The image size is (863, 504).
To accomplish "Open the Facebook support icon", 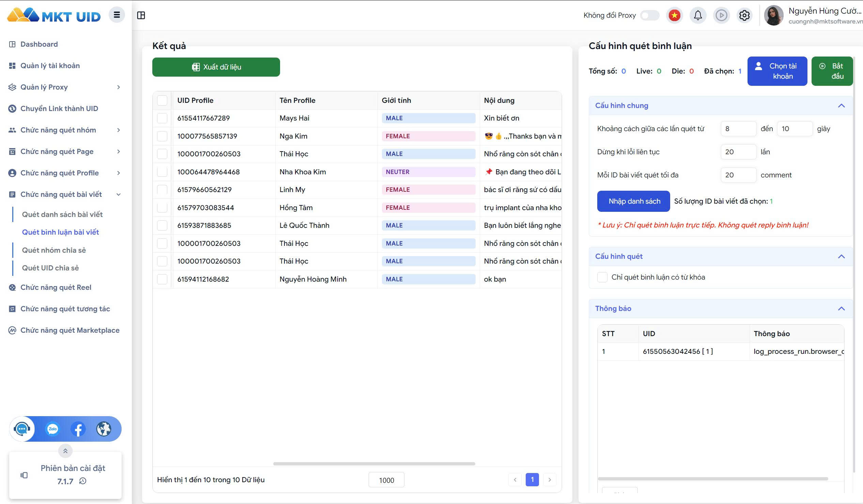I will pyautogui.click(x=78, y=429).
